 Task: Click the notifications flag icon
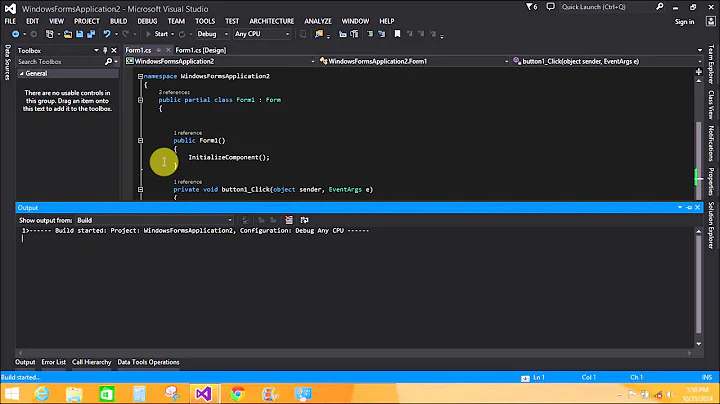point(531,7)
